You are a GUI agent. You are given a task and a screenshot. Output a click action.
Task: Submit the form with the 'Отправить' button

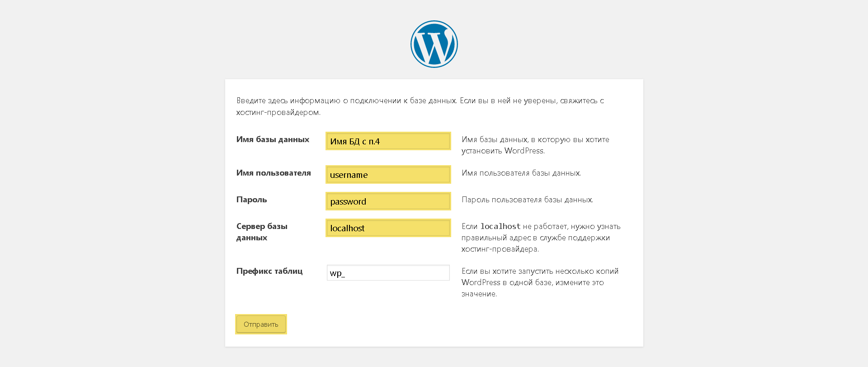261,324
